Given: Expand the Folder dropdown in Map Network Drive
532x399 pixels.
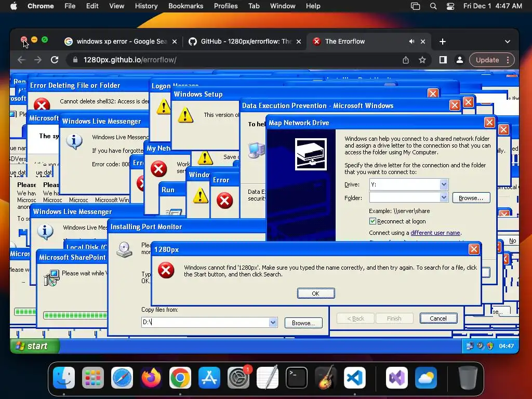Looking at the screenshot, I should point(444,197).
